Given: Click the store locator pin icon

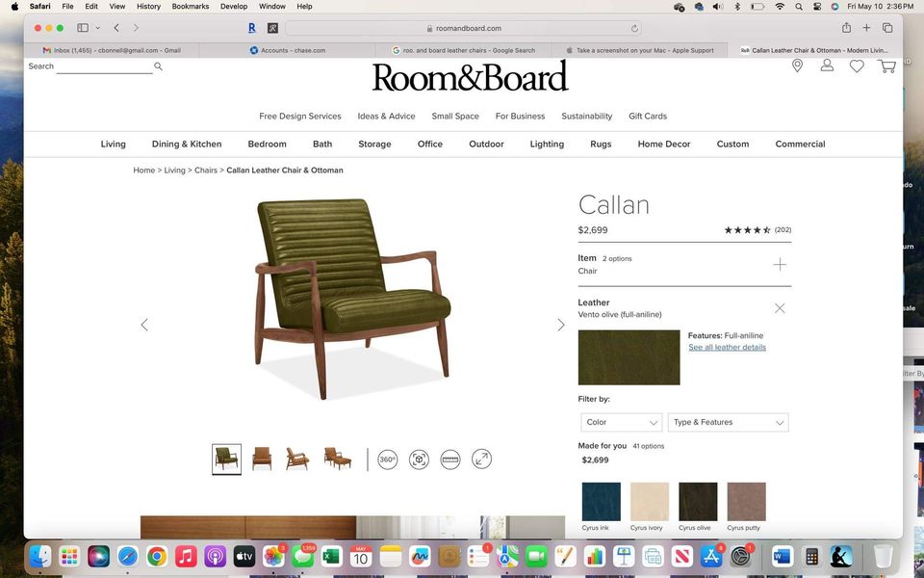Looking at the screenshot, I should (x=797, y=66).
